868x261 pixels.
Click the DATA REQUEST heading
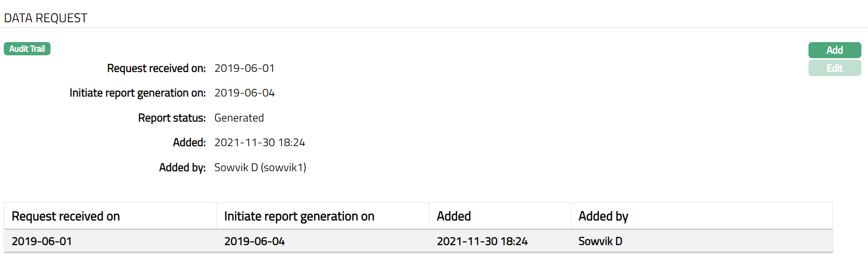[46, 18]
